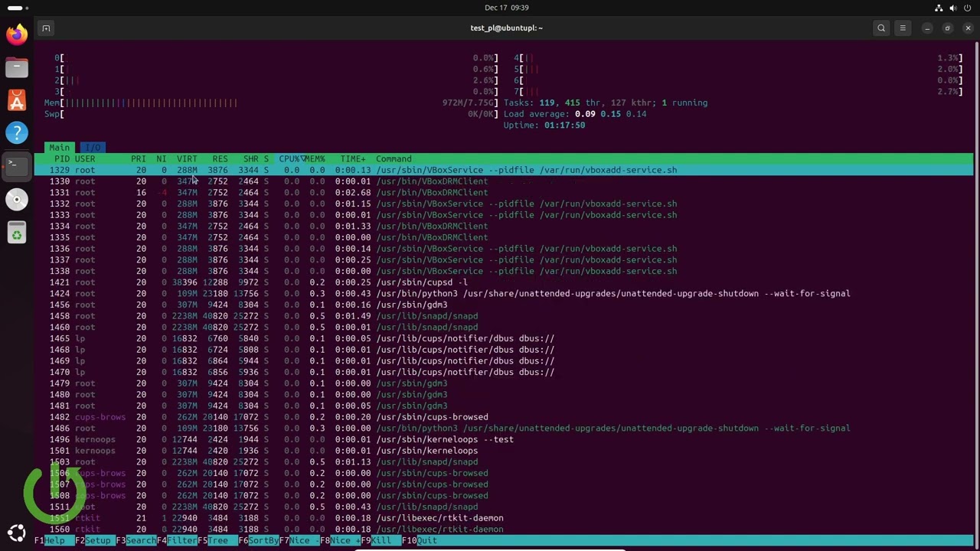This screenshot has height=551, width=980.
Task: Click the Load average readout
Action: (x=575, y=114)
